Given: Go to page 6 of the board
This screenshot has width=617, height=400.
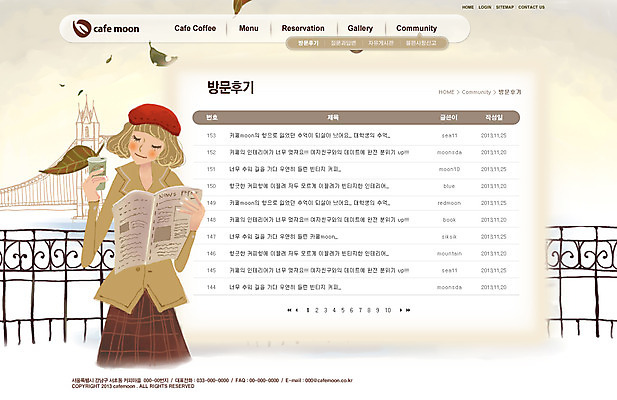Looking at the screenshot, I should click(351, 310).
